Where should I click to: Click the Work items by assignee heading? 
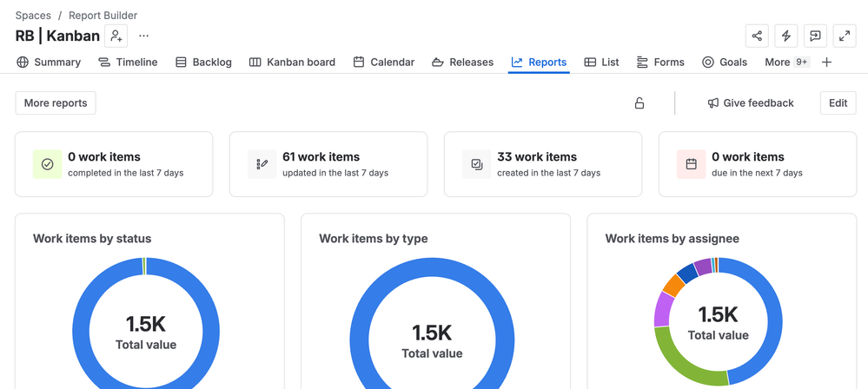tap(672, 239)
